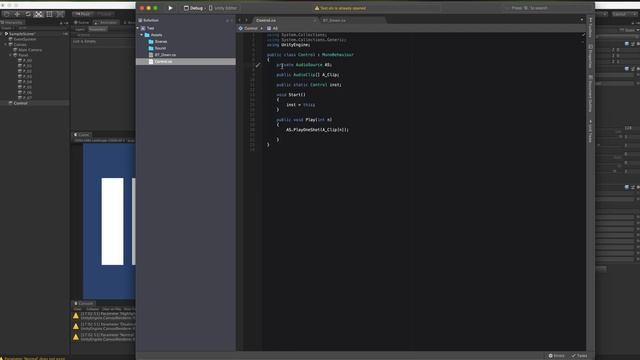Navigate back with the editor back arrow
Image resolution: width=640 pixels, height=360 pixels.
click(240, 20)
